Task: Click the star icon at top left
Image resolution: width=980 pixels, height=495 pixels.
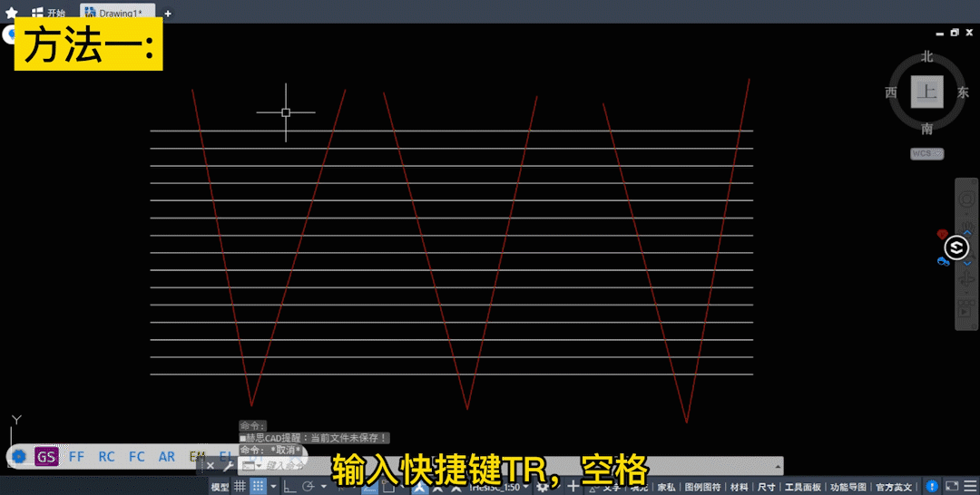Action: click(11, 13)
